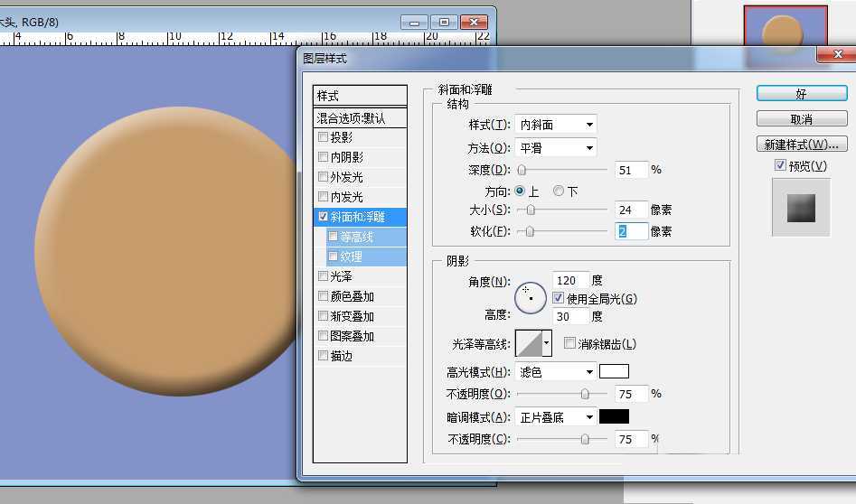The image size is (856, 504).
Task: Select the 下 direction radio button
Action: [x=559, y=191]
